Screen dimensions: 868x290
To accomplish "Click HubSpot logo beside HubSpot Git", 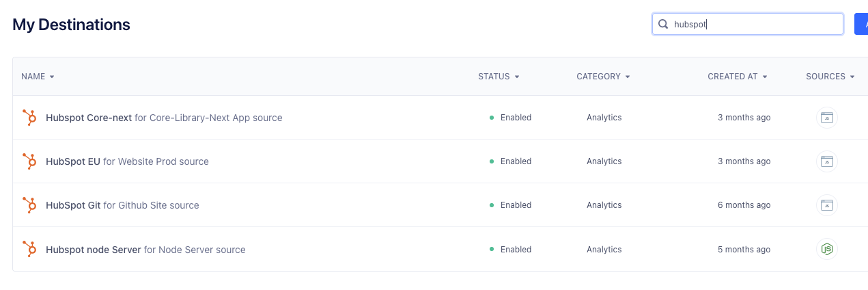I will pos(29,205).
